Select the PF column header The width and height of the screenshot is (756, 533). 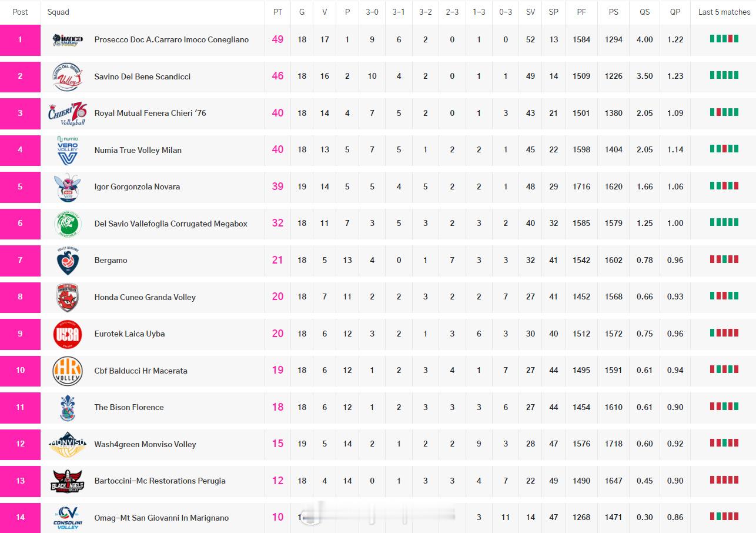[581, 12]
